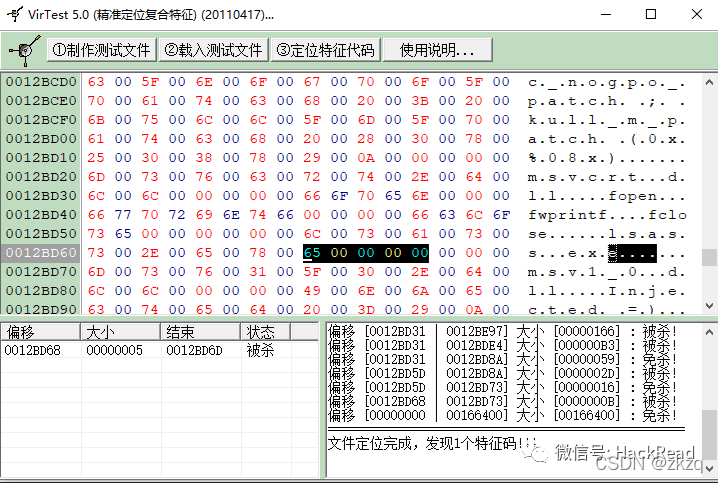Click address 0012BD70 in hex view
Image resolution: width=718 pixels, height=483 pixels.
click(x=41, y=272)
